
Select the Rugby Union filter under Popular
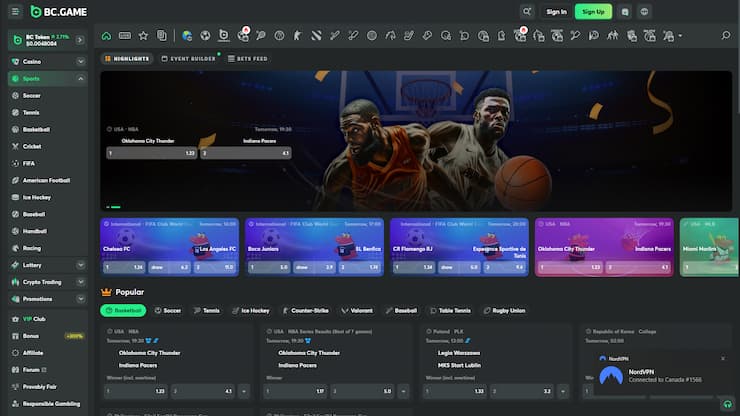505,311
